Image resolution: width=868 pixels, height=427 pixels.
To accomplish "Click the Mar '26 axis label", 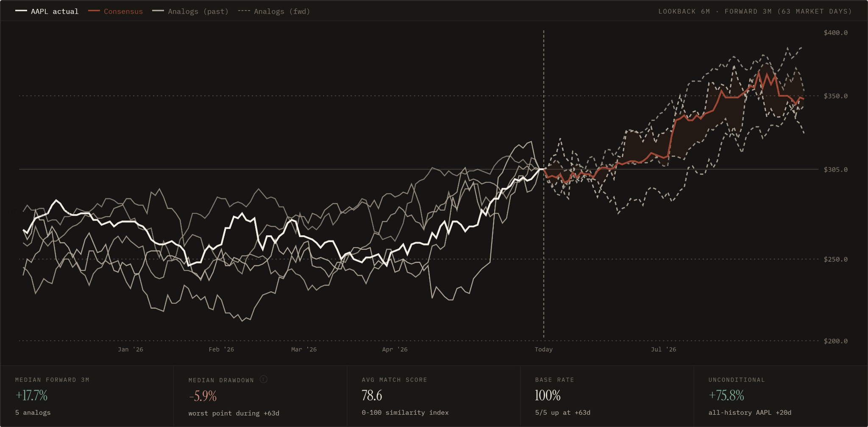I will click(x=304, y=349).
